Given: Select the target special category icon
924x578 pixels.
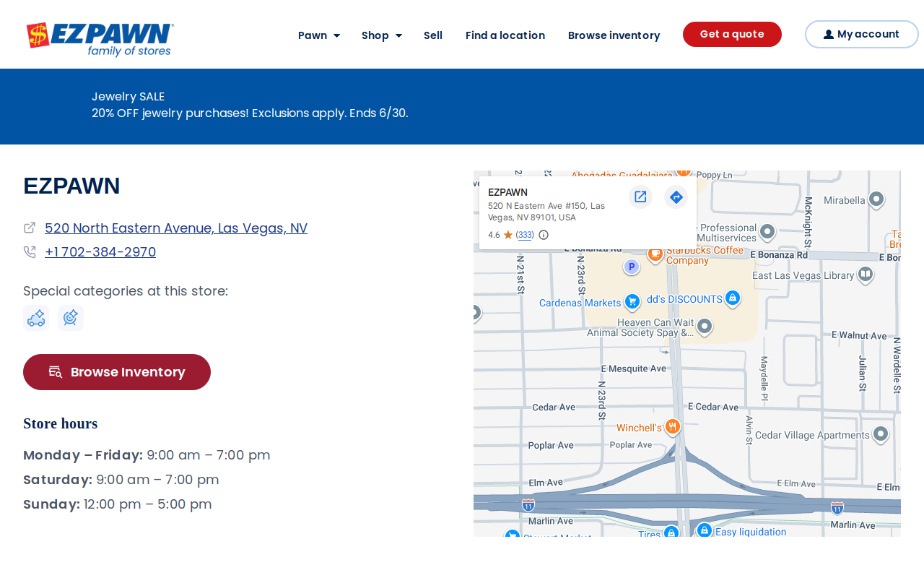Looking at the screenshot, I should click(71, 318).
